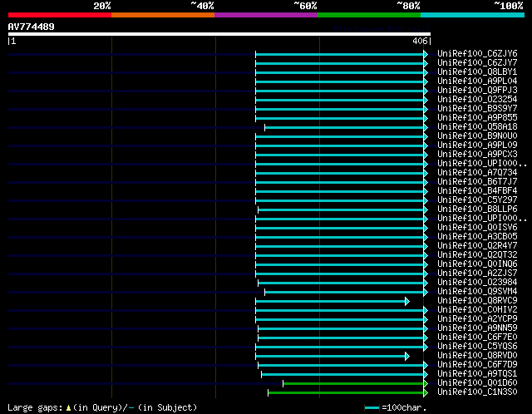The width and height of the screenshot is (532, 414).
Task: Click the Large gaps legend text
Action: (35, 408)
